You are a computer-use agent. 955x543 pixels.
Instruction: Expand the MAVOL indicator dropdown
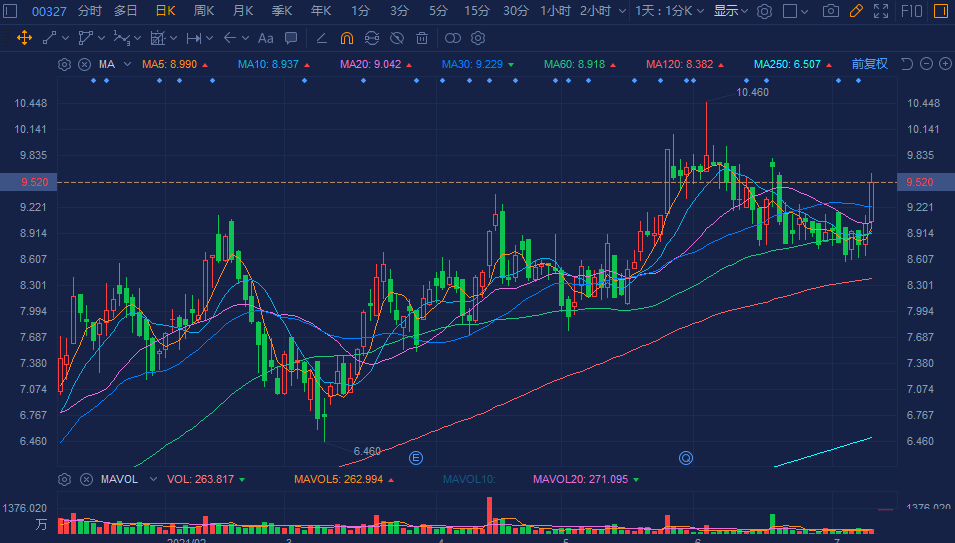[152, 479]
